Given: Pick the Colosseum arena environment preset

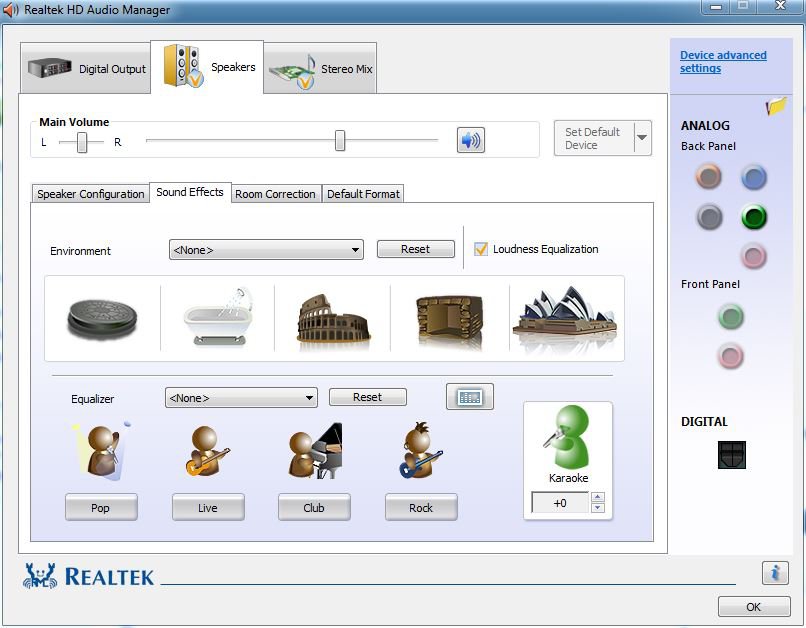Looking at the screenshot, I should pos(333,318).
